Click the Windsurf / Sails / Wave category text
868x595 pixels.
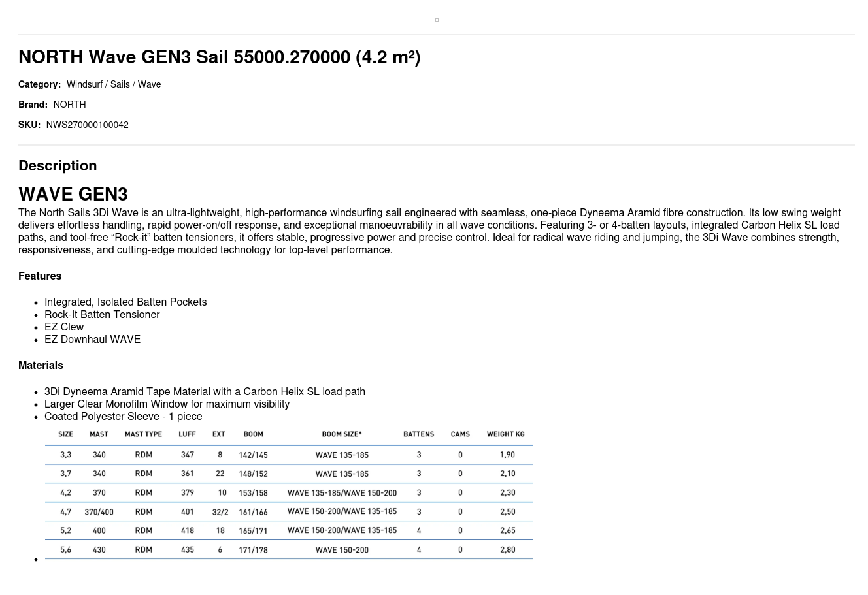[114, 84]
